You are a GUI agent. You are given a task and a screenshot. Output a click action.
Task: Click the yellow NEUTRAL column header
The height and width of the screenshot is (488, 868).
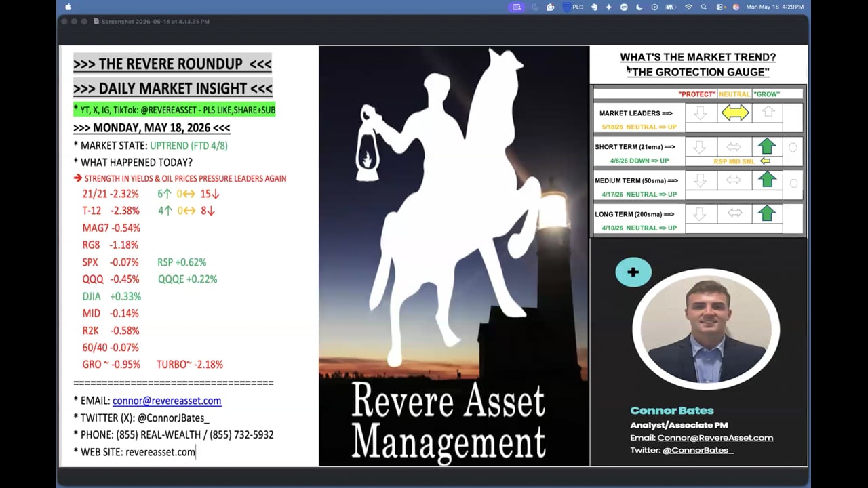coord(734,94)
